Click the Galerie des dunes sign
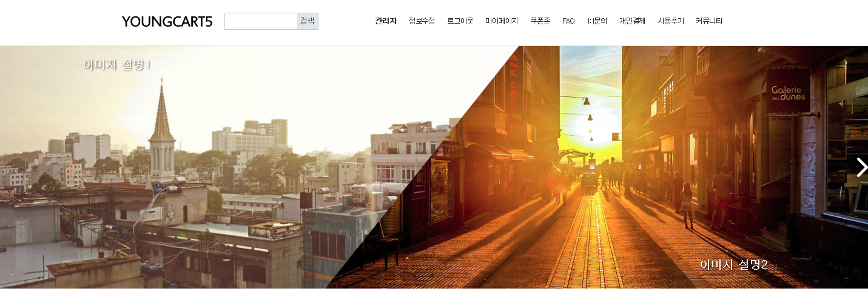 (x=788, y=92)
